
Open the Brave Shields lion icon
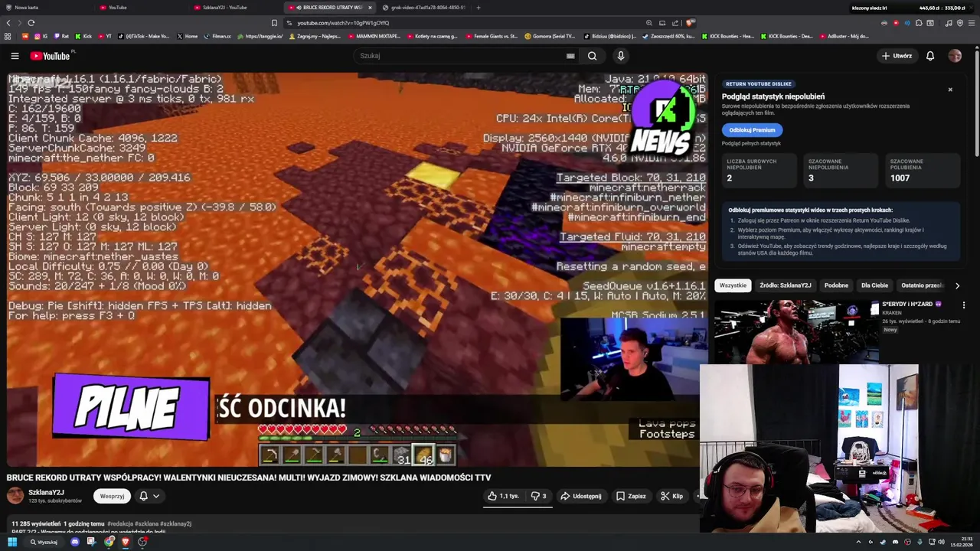click(x=690, y=23)
